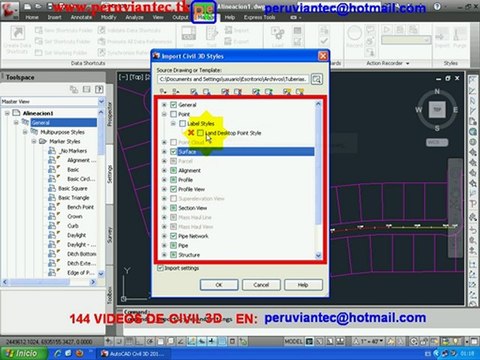The width and height of the screenshot is (480, 360).
Task: Click the Marker Styles folder icon
Action: pyautogui.click(x=43, y=141)
